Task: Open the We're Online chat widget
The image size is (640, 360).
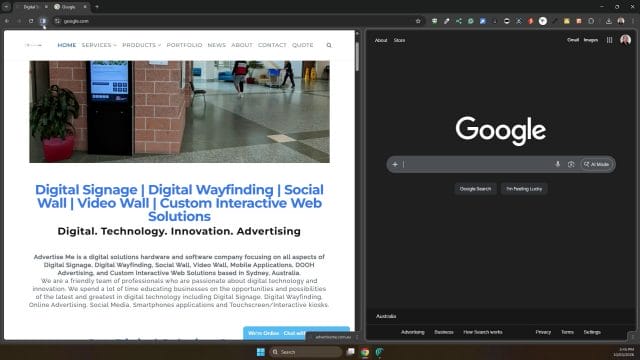Action: (x=296, y=333)
